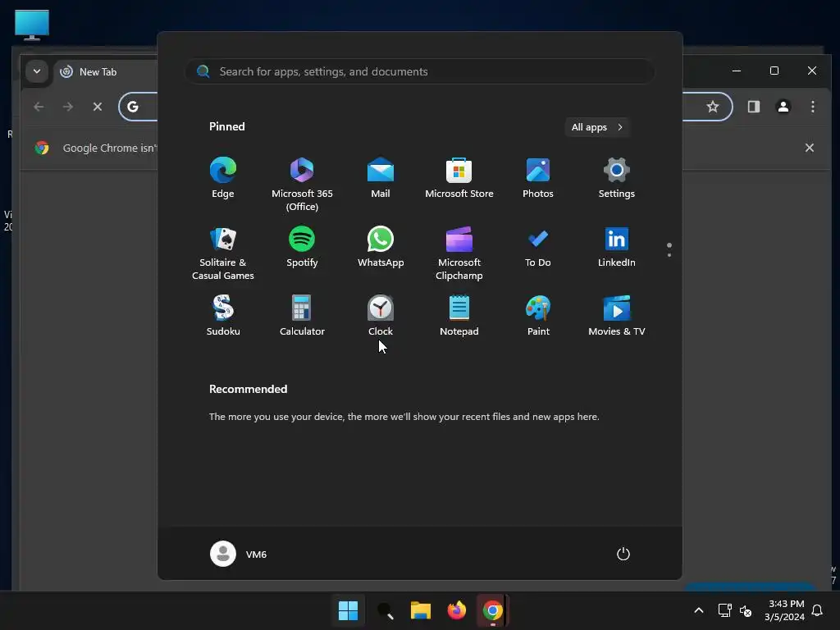Open Spotify
Viewport: 840px width, 630px height.
point(302,247)
